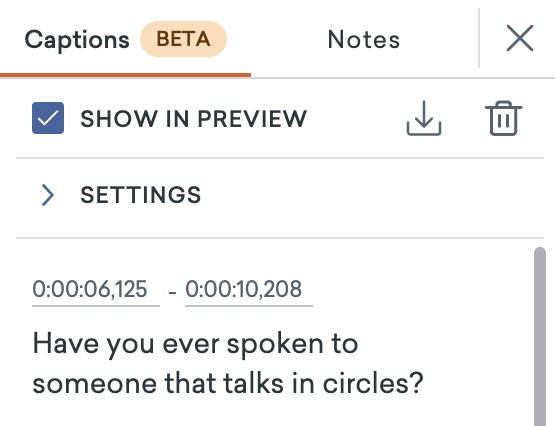Screen dimensions: 555x426
Task: Select the Captions tab
Action: 77,40
